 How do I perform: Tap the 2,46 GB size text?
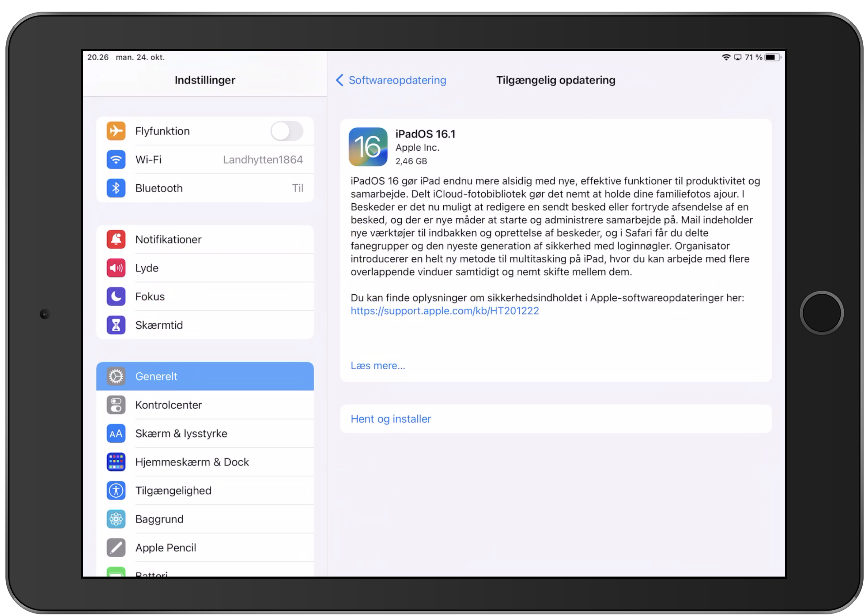pyautogui.click(x=411, y=161)
